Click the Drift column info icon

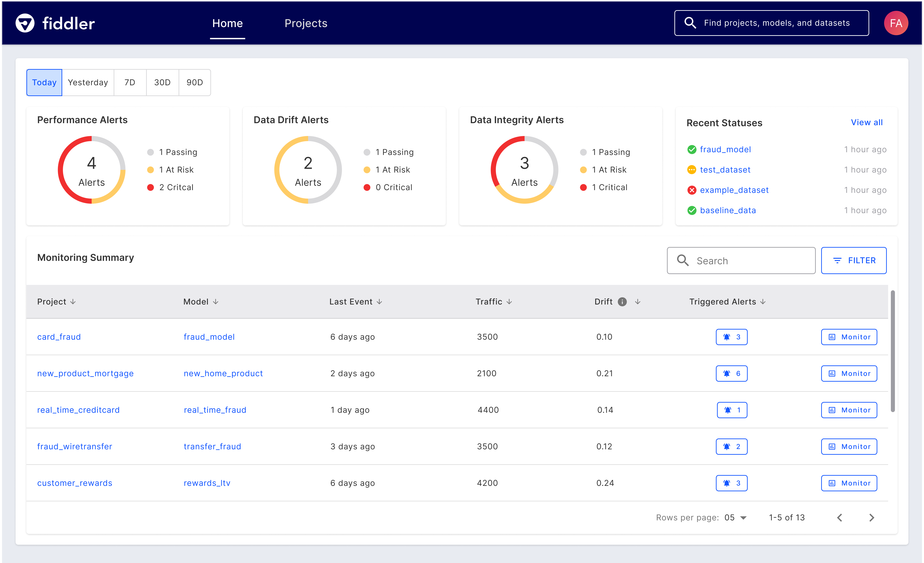[622, 302]
